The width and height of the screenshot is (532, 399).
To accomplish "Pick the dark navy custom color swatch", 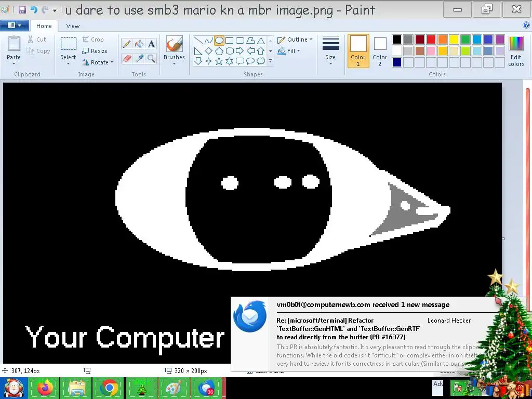I will coord(397,62).
